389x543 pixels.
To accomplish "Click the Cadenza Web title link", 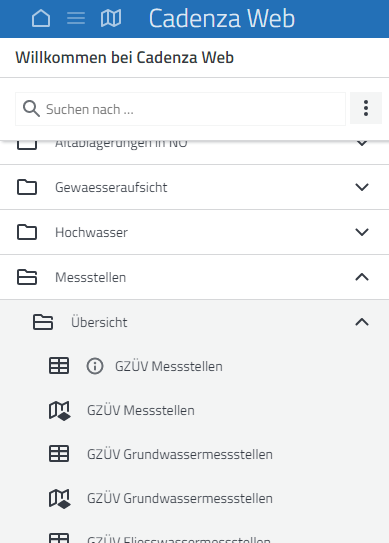I will 222,18.
